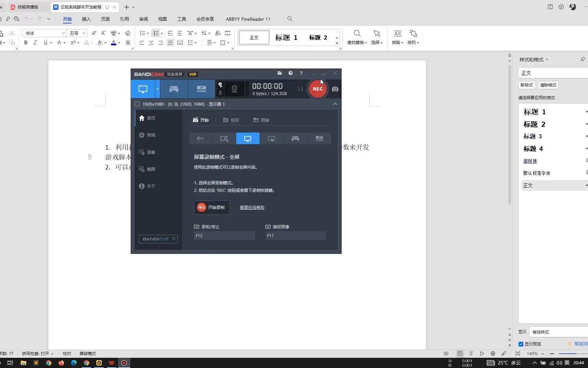Switch to the 插入 ribbon tab
The height and width of the screenshot is (368, 588).
[x=86, y=19]
